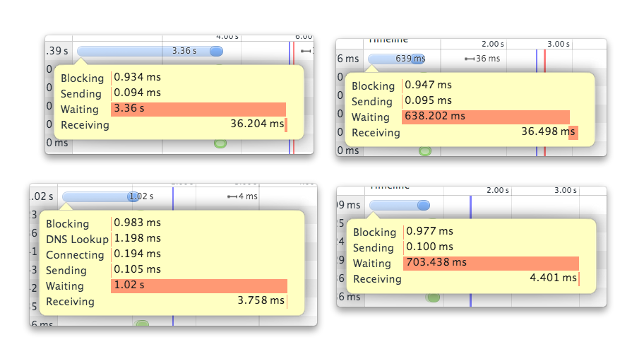Click the orange Waiting bar showing 3.36 s

click(x=198, y=110)
